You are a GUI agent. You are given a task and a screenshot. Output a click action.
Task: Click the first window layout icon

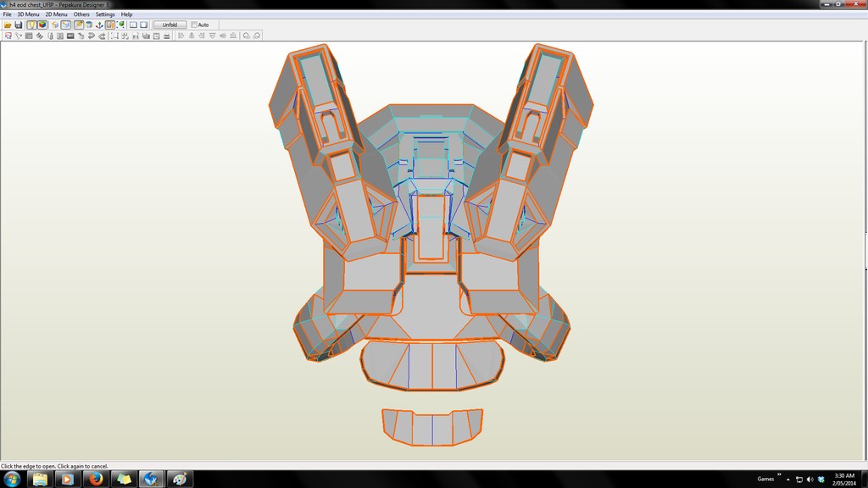[133, 25]
